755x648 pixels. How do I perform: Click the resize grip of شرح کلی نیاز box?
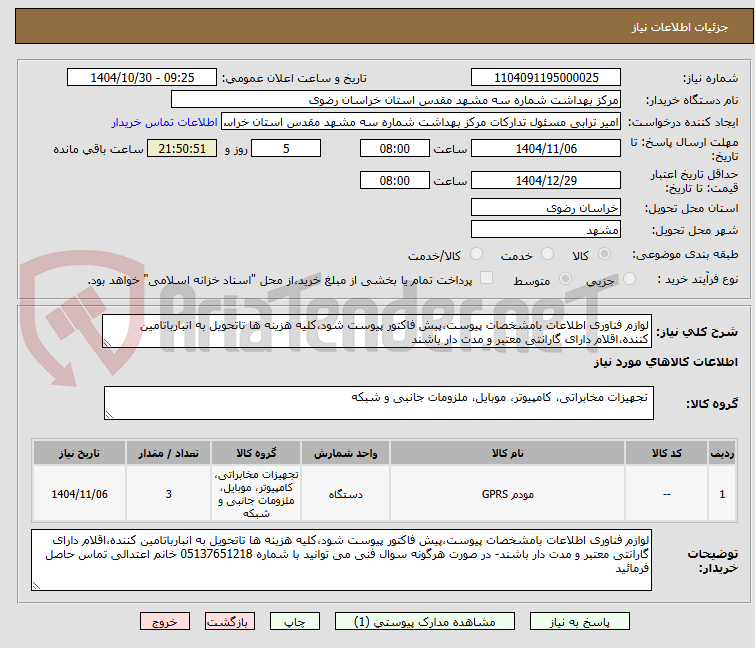107,343
